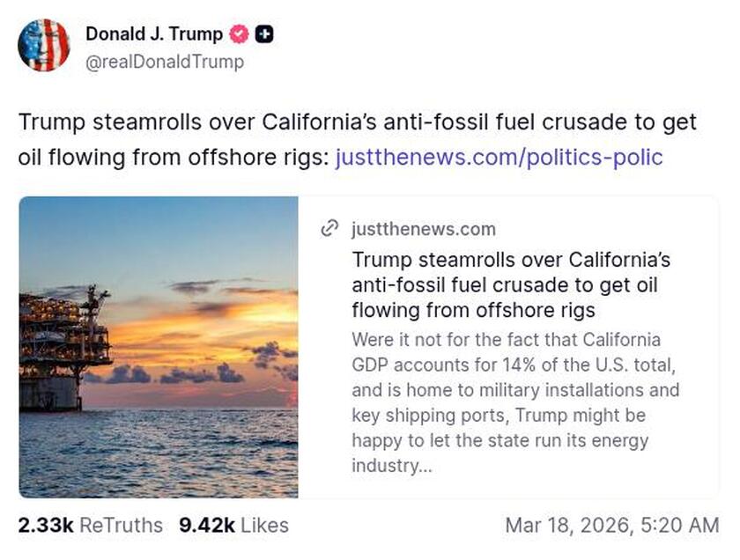Click the patriotic flag profile picture

(45, 45)
